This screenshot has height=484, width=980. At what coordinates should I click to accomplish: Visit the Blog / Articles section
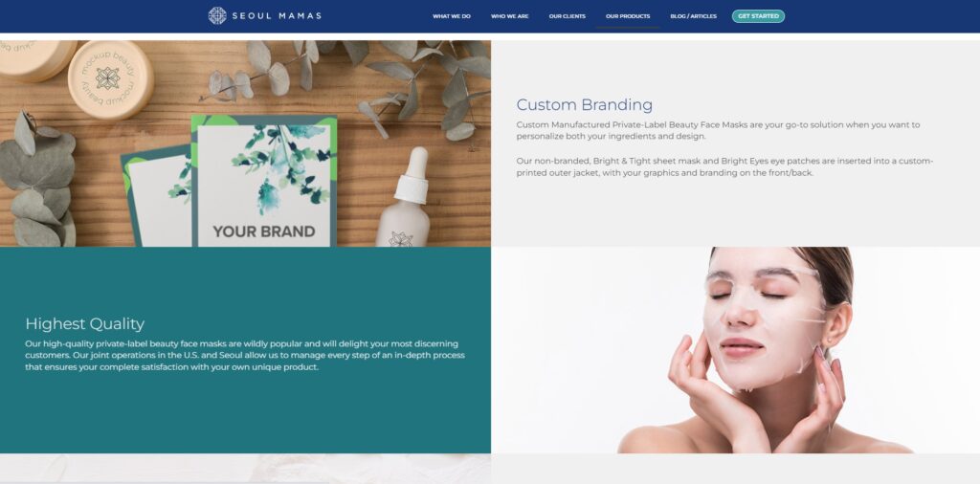point(693,16)
